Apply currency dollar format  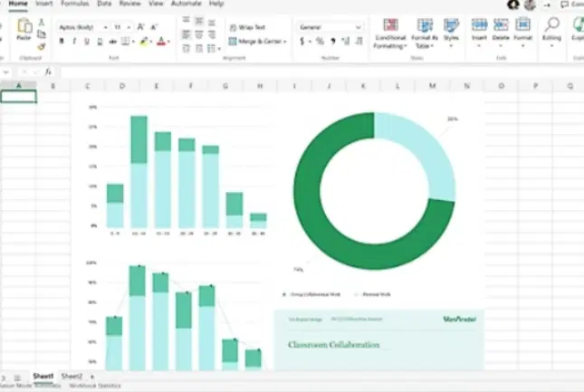pos(302,41)
